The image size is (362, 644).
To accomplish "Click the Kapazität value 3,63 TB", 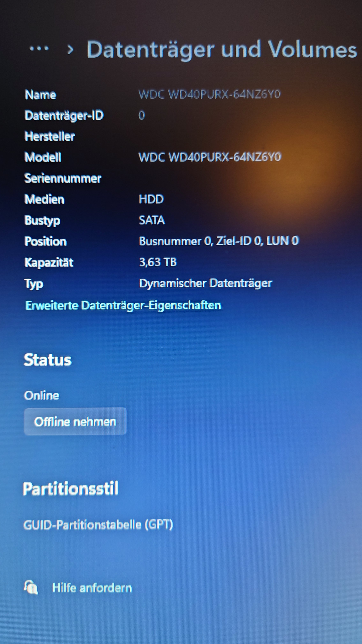I will [158, 262].
